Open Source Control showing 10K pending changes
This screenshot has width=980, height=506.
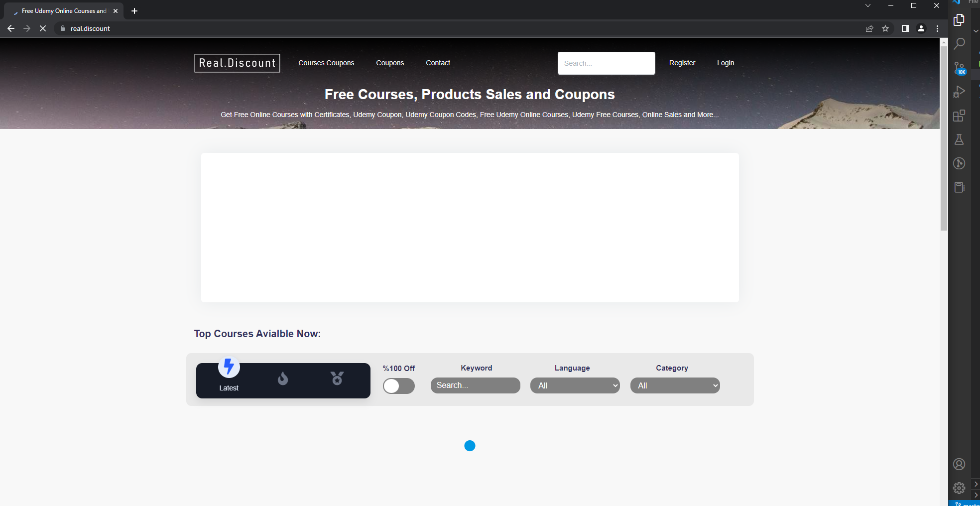click(959, 67)
